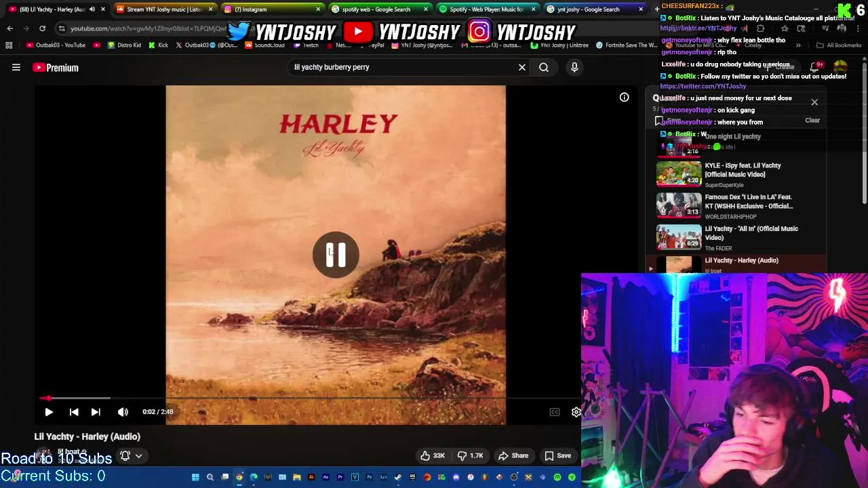Viewport: 868px width, 488px height.
Task: Open File Explorer from the taskbar
Action: [x=296, y=477]
